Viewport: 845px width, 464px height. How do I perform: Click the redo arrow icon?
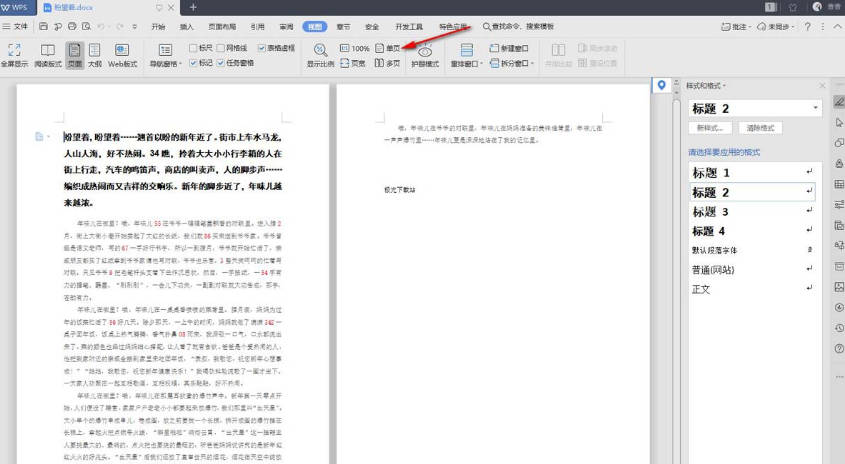(119, 26)
